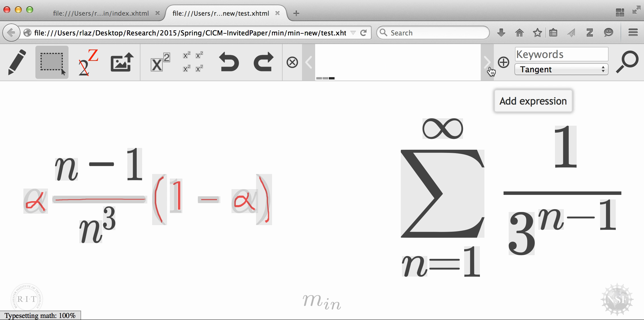Redo the last undone action

263,62
